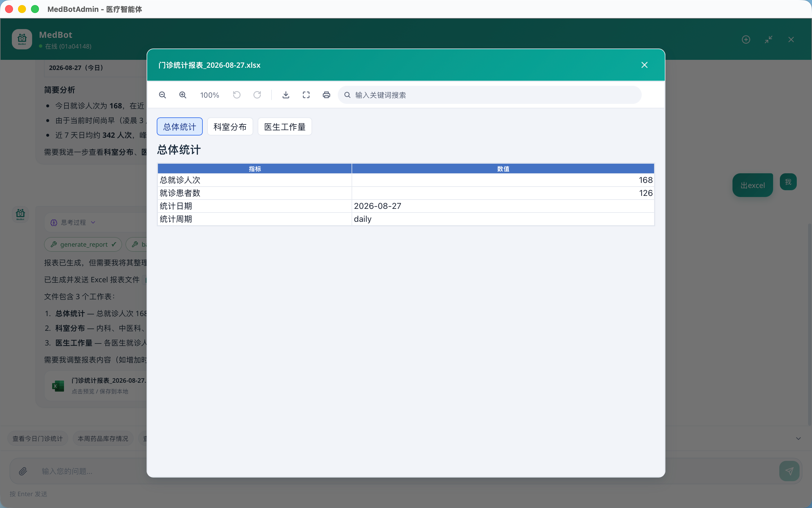Screen dimensions: 812x508
Task: Start a new chat with plus icon
Action: point(745,40)
